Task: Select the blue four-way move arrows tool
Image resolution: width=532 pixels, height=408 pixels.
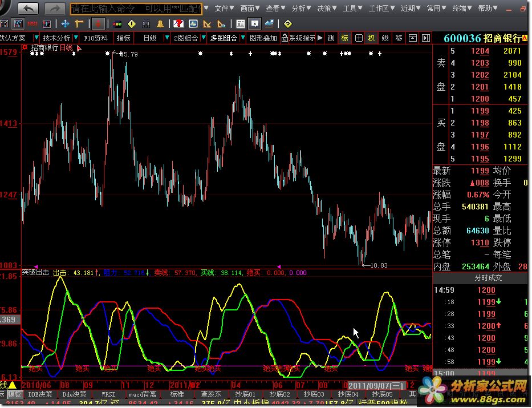Action: coord(65,24)
